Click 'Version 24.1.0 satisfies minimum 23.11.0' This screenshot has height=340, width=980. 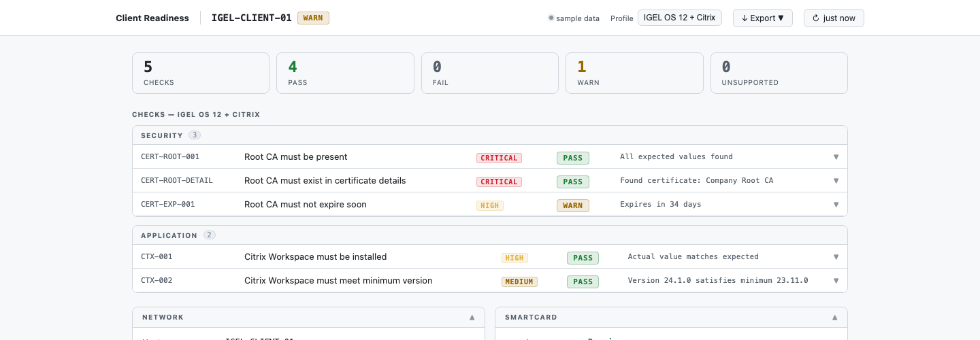point(718,281)
